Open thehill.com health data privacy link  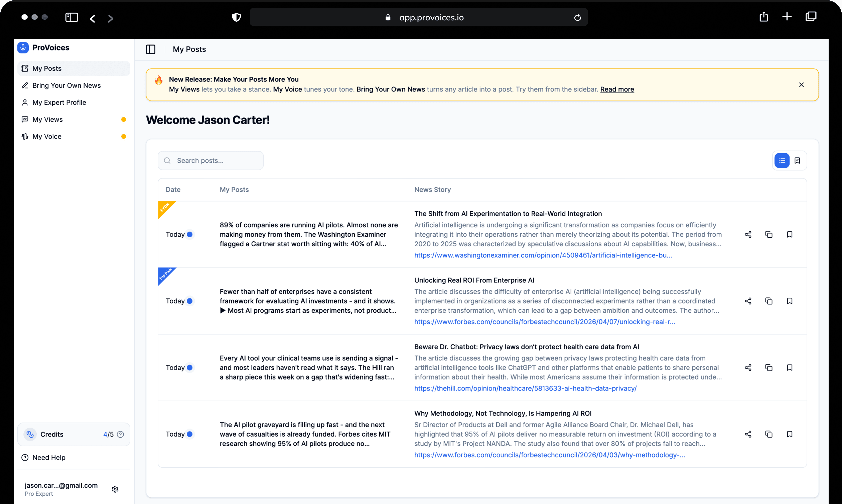tap(525, 388)
